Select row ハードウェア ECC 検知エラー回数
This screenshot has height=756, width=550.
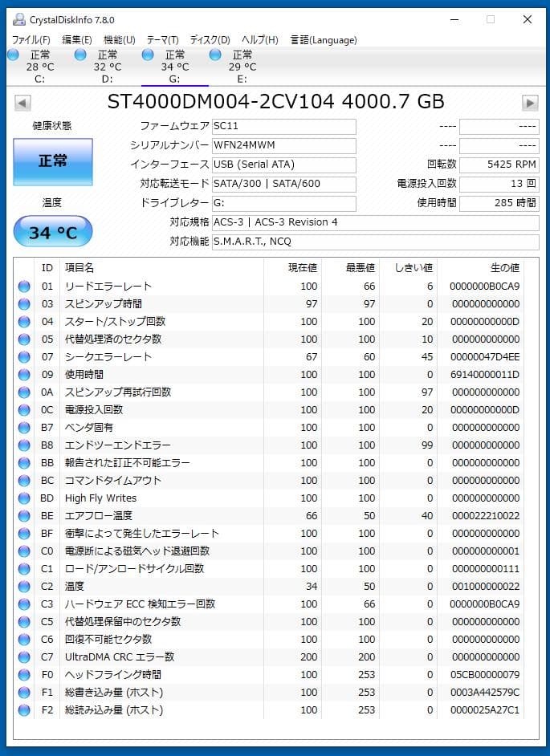pyautogui.click(x=269, y=604)
